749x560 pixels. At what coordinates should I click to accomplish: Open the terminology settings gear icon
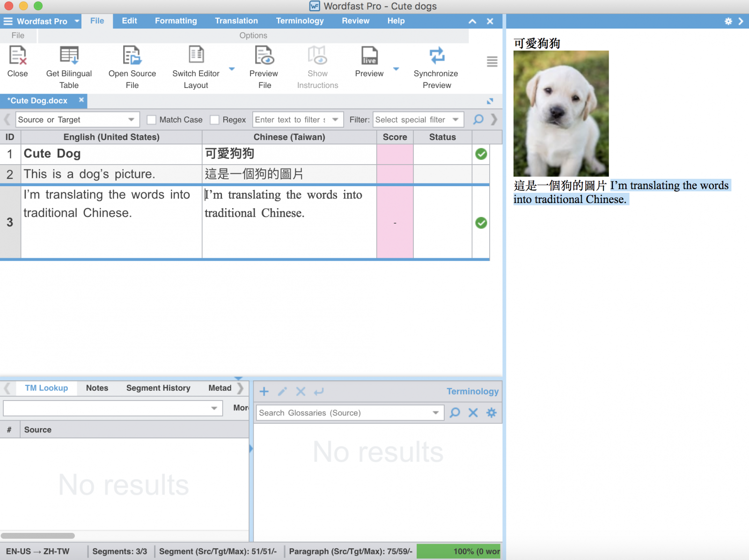click(x=491, y=413)
